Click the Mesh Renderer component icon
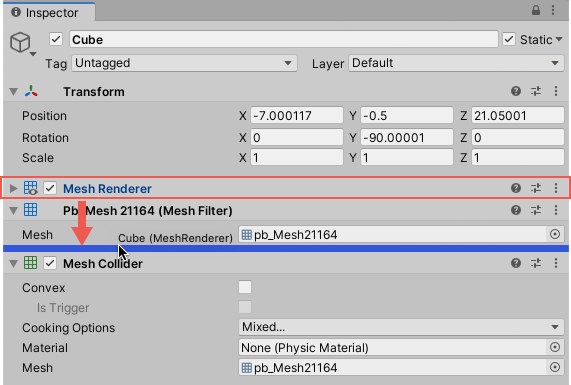This screenshot has height=385, width=571. (x=31, y=188)
